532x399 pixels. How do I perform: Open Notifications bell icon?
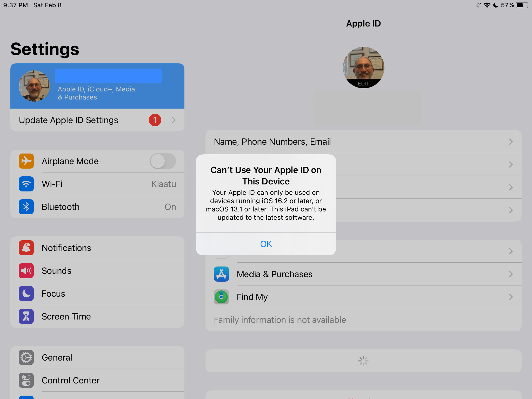click(26, 248)
